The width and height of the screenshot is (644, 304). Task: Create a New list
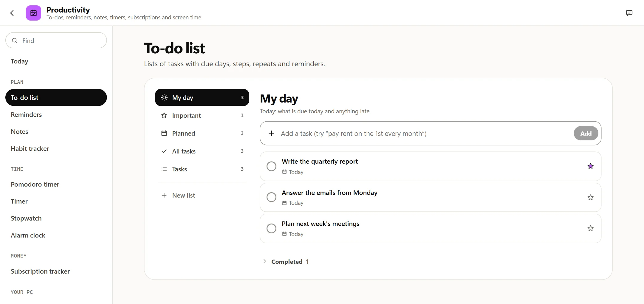[x=202, y=195]
